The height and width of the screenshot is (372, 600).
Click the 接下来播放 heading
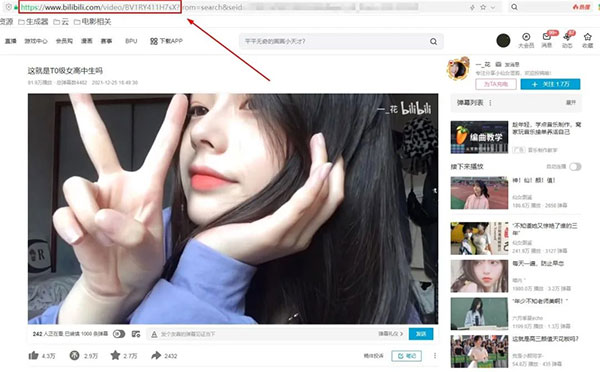click(467, 166)
